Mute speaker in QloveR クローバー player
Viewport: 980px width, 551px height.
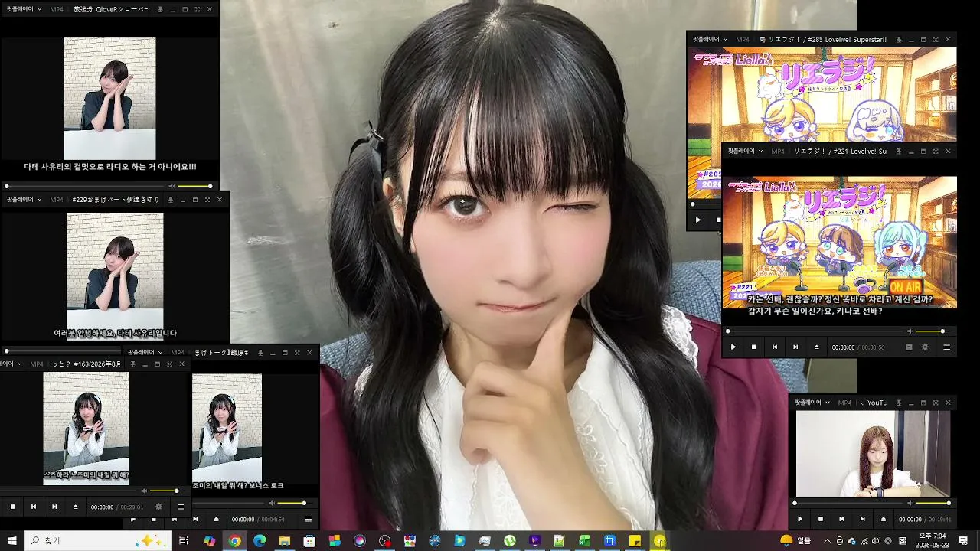tap(172, 186)
